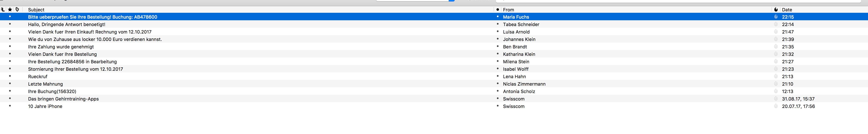Screen dimensions: 868x134
Task: Sort by the junk flame column header
Action: pos(776,10)
